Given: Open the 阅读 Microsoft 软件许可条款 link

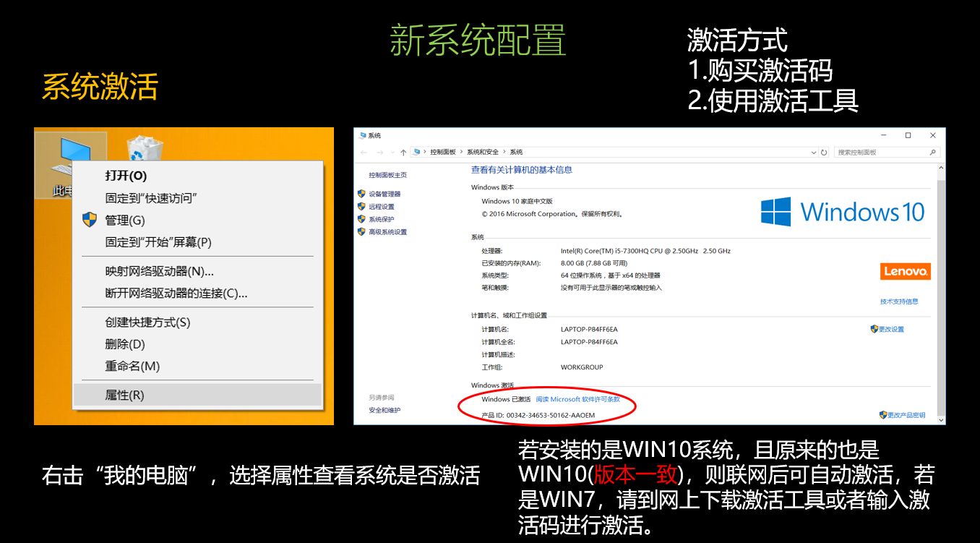Looking at the screenshot, I should pos(578,398).
